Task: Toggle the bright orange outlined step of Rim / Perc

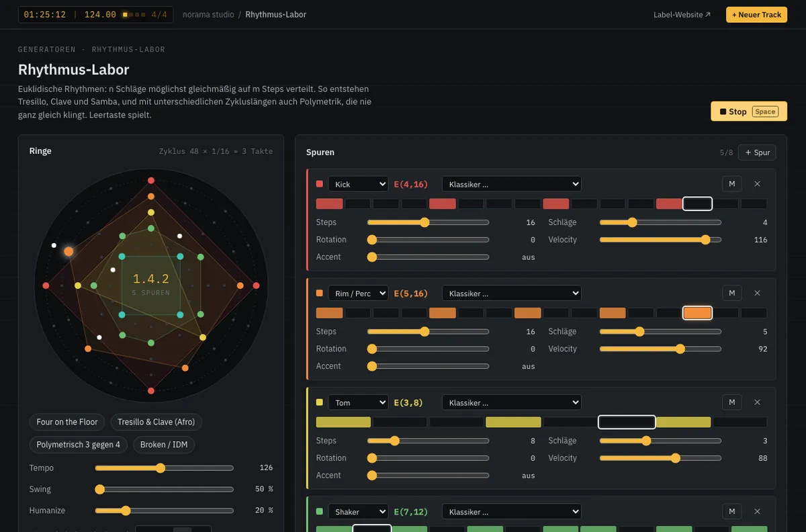Action: pyautogui.click(x=697, y=313)
